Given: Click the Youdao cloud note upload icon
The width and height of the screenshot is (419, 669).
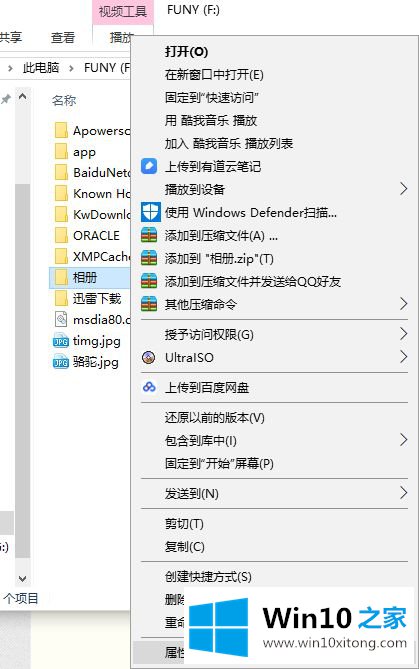Looking at the screenshot, I should click(x=149, y=166).
